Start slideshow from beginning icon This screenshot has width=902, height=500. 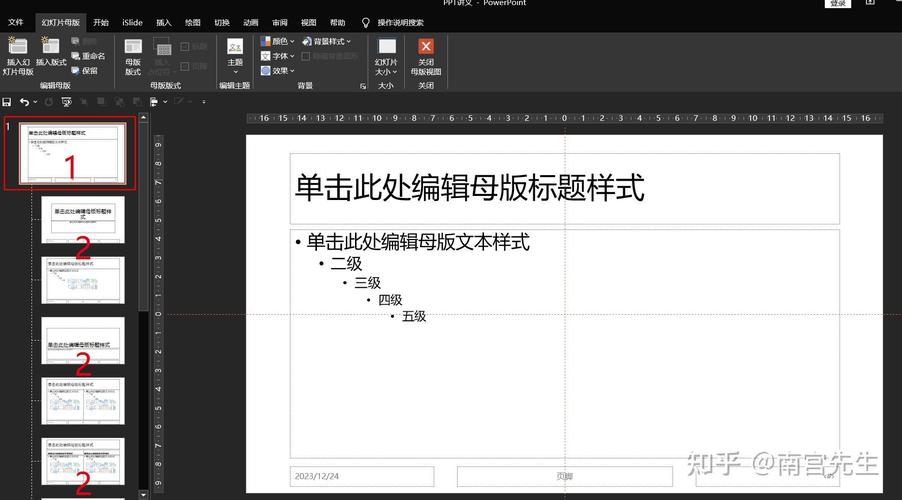tap(67, 102)
